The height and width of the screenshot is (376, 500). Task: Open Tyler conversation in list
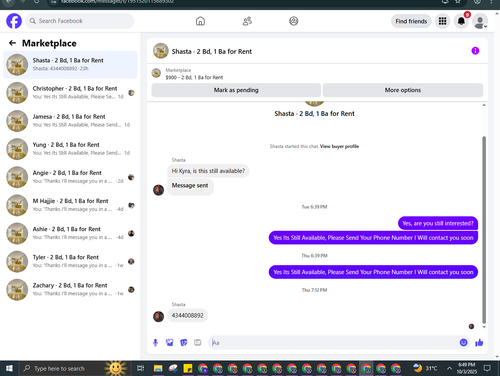(x=70, y=261)
